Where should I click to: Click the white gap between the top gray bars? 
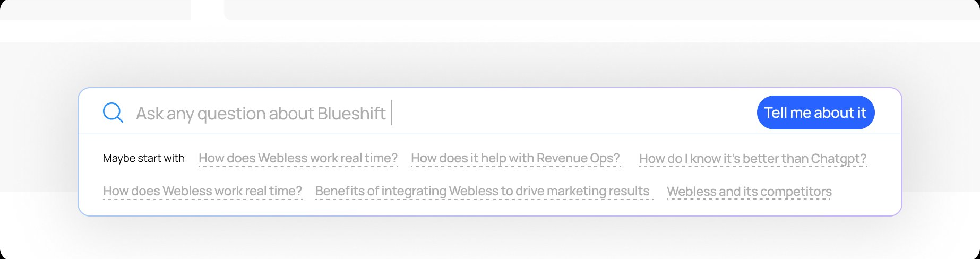point(208,10)
